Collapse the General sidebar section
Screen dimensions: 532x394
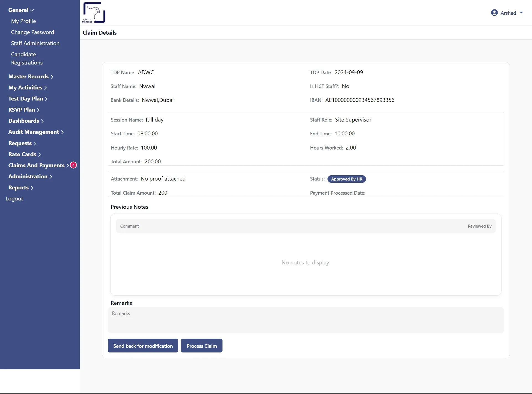21,10
